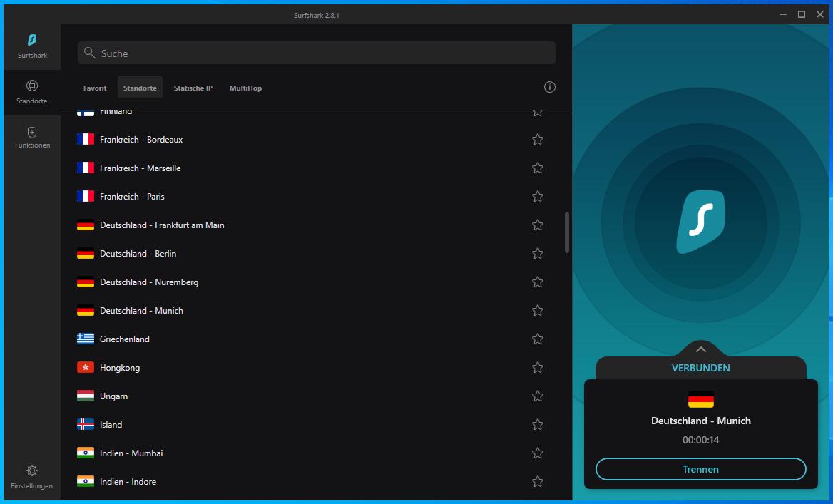
Task: Close the Surfshark window
Action: pyautogui.click(x=820, y=14)
